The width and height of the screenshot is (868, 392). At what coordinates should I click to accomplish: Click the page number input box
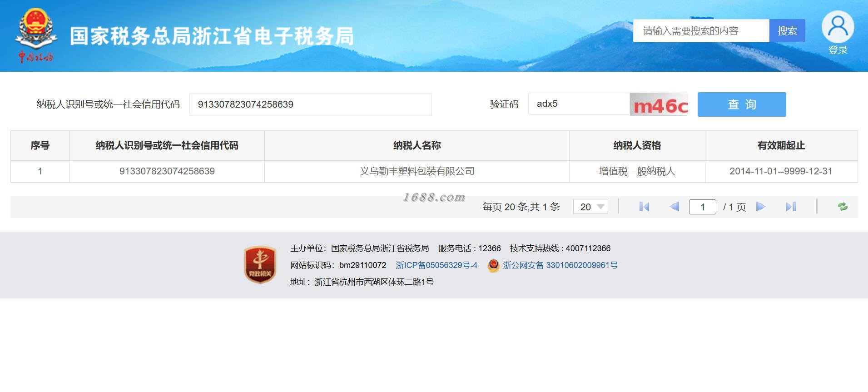pos(702,207)
